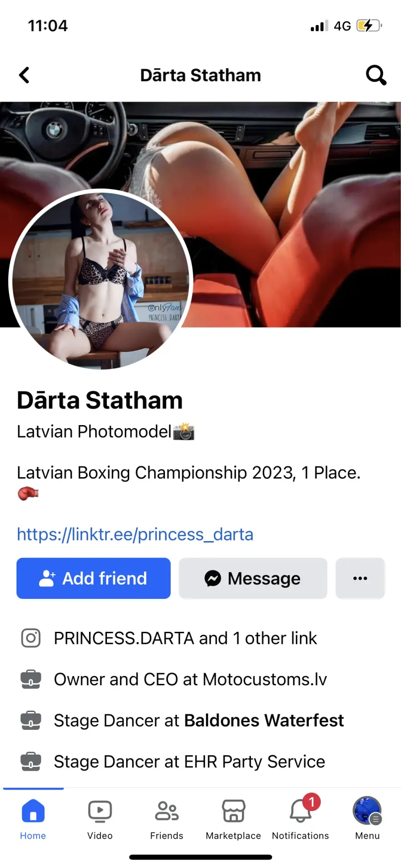Open the circular profile picture
The width and height of the screenshot is (401, 868).
(101, 280)
